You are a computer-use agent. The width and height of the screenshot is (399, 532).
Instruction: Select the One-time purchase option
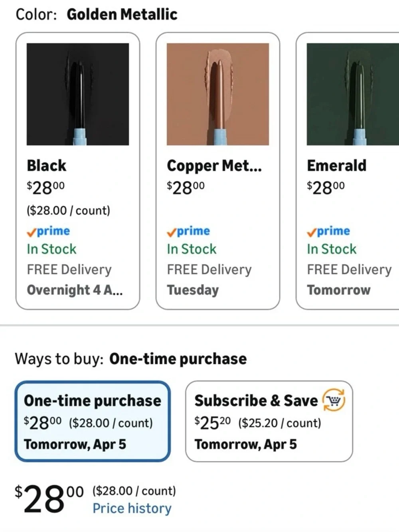point(93,421)
